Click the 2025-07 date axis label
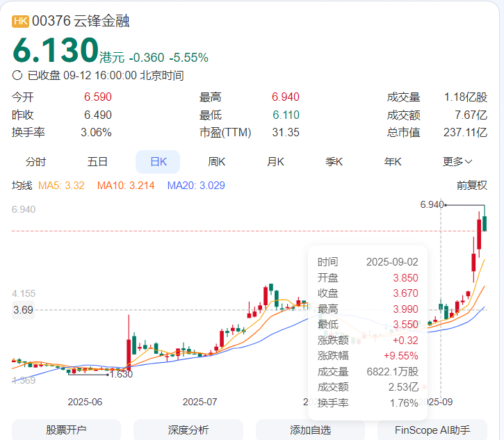504x440 pixels. tap(200, 402)
